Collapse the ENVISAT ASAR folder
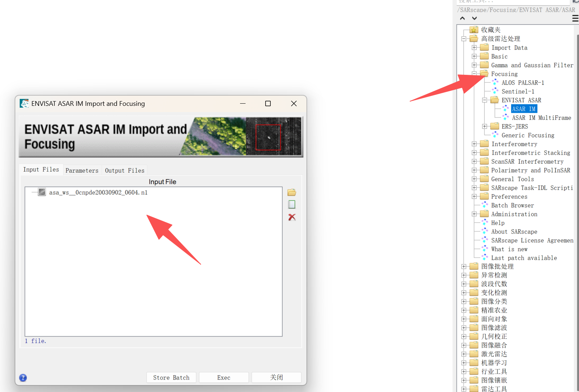The width and height of the screenshot is (579, 392). click(x=485, y=100)
